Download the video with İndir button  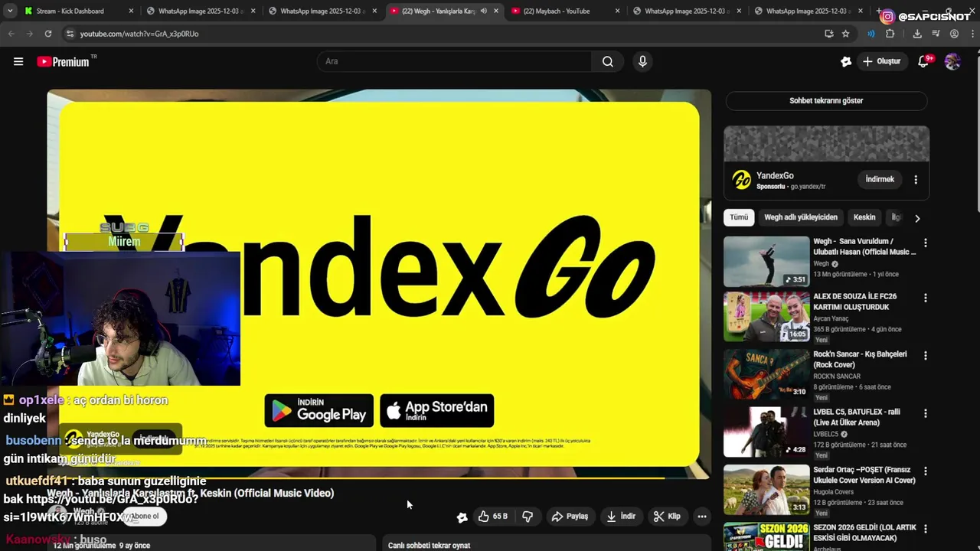[x=621, y=517]
